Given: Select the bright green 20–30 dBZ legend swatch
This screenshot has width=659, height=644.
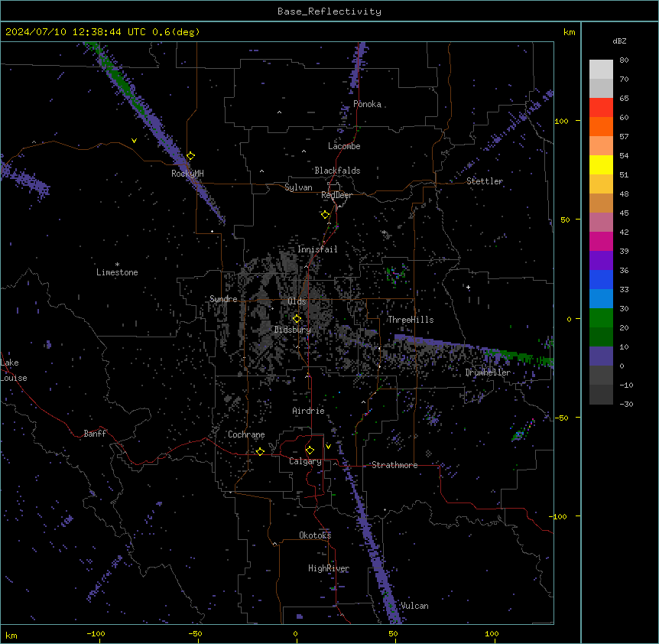Looking at the screenshot, I should click(x=601, y=318).
